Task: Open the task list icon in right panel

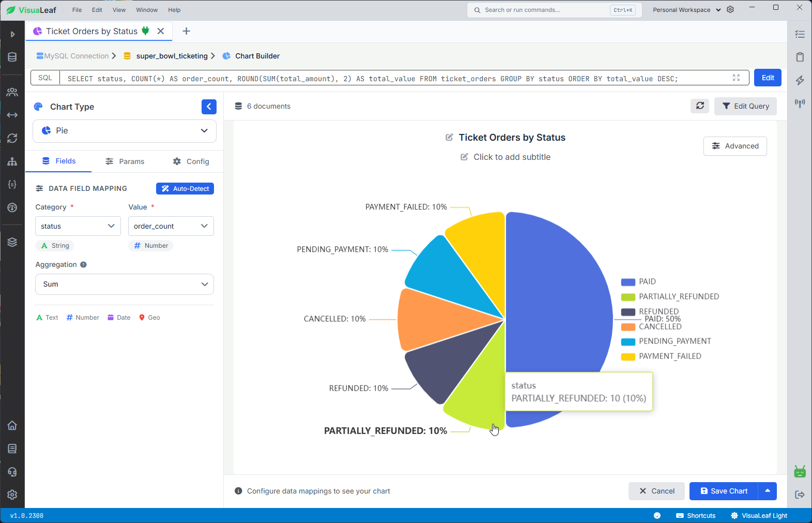Action: click(x=800, y=34)
